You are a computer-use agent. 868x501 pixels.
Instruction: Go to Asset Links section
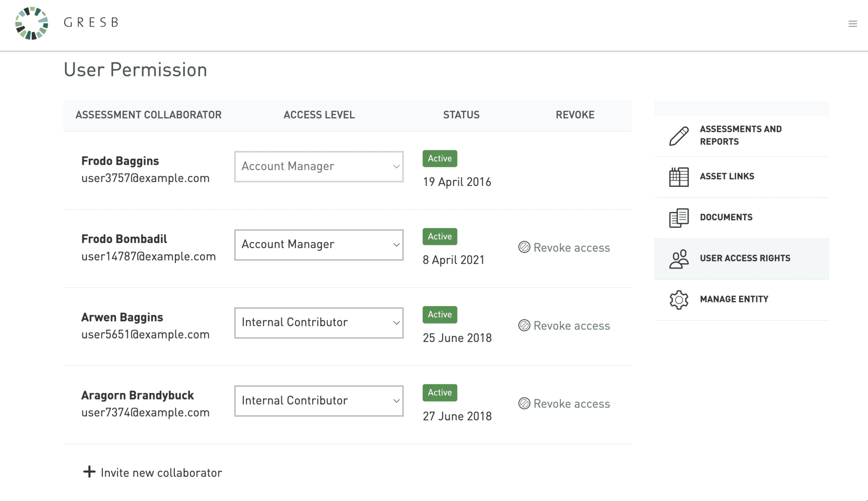point(727,176)
